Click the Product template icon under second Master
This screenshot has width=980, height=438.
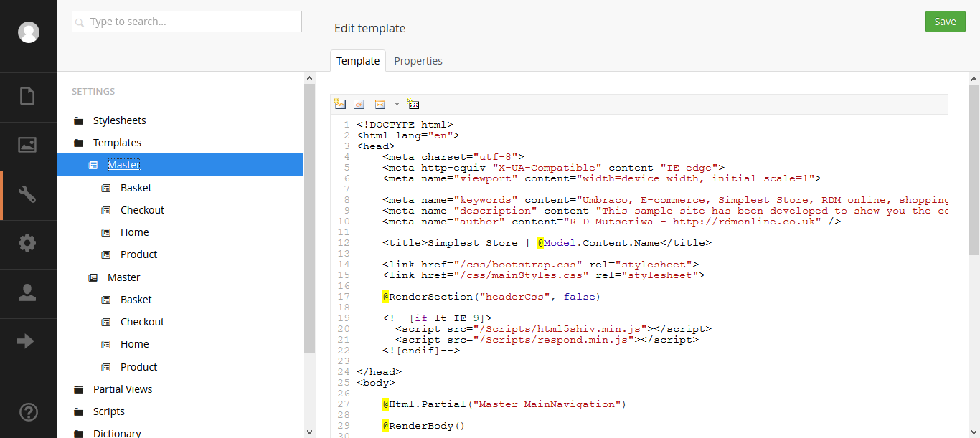pos(106,367)
